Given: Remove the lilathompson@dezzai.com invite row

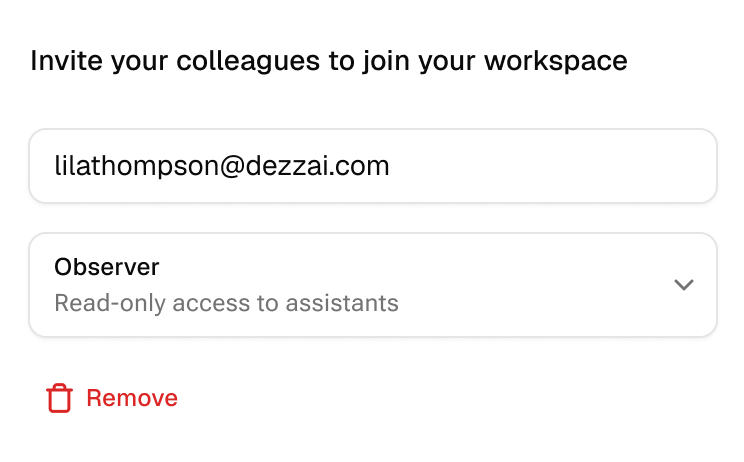Looking at the screenshot, I should point(112,398).
